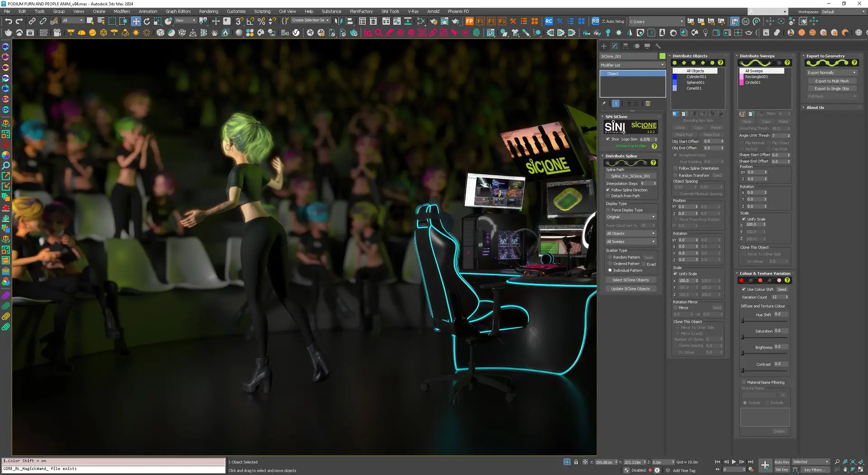Enable Detach from Path checkbox
The width and height of the screenshot is (868, 475).
click(608, 196)
